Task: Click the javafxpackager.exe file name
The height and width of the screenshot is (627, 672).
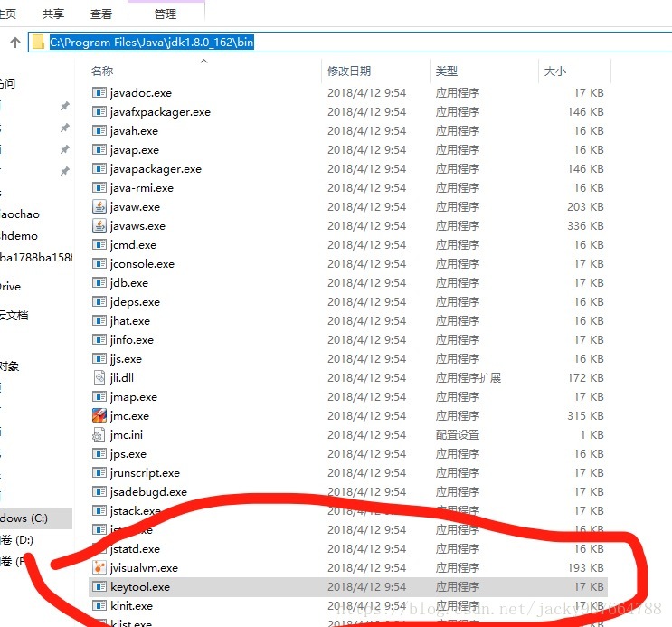Action: 160,112
